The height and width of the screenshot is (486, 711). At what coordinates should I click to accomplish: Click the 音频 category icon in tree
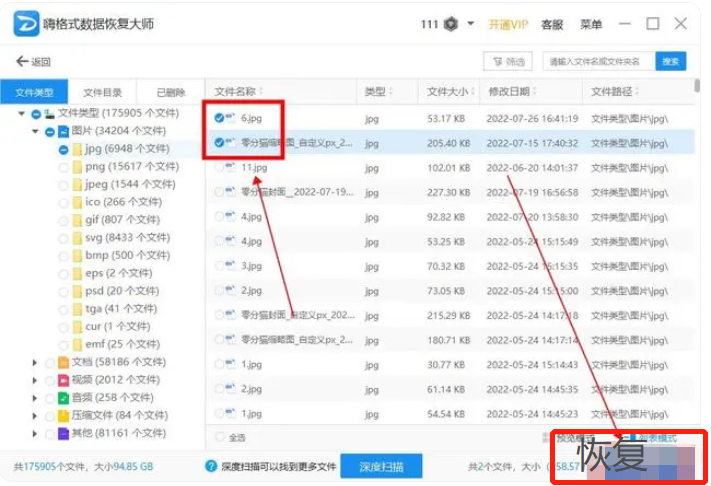pos(64,398)
